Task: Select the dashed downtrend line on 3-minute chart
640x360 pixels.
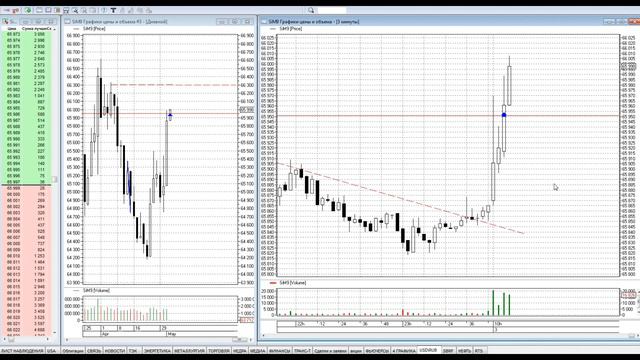Action: click(x=400, y=198)
